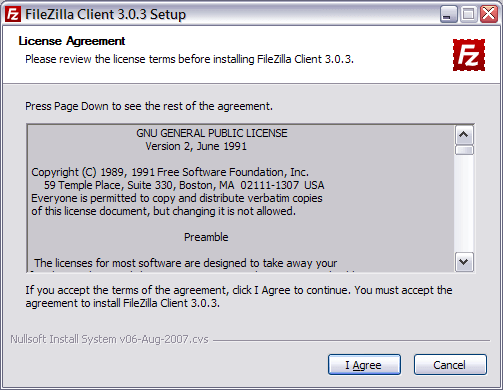Click the empty scrollbar track below the thumb

(464, 204)
